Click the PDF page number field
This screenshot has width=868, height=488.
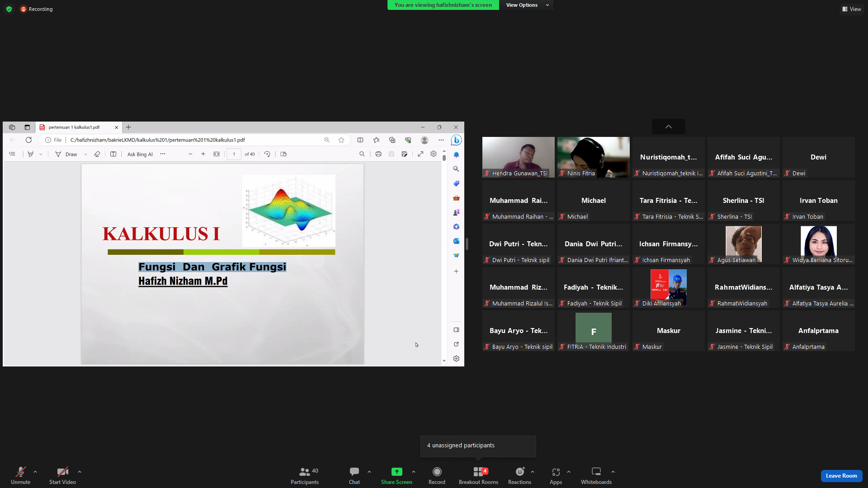(x=234, y=154)
